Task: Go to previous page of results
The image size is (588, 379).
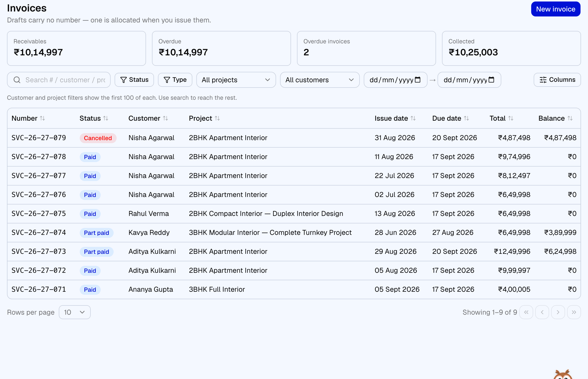Action: click(x=542, y=312)
